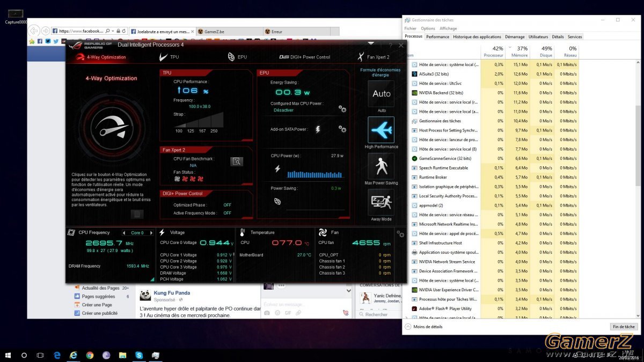This screenshot has height=362, width=644.
Task: Click the CPU Power lightning icon
Action: coord(277,169)
